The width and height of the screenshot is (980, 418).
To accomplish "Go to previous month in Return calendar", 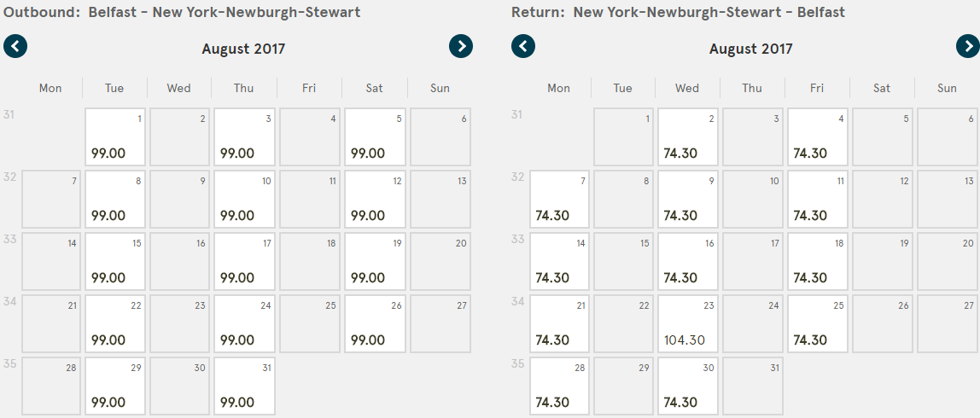I will (x=523, y=46).
